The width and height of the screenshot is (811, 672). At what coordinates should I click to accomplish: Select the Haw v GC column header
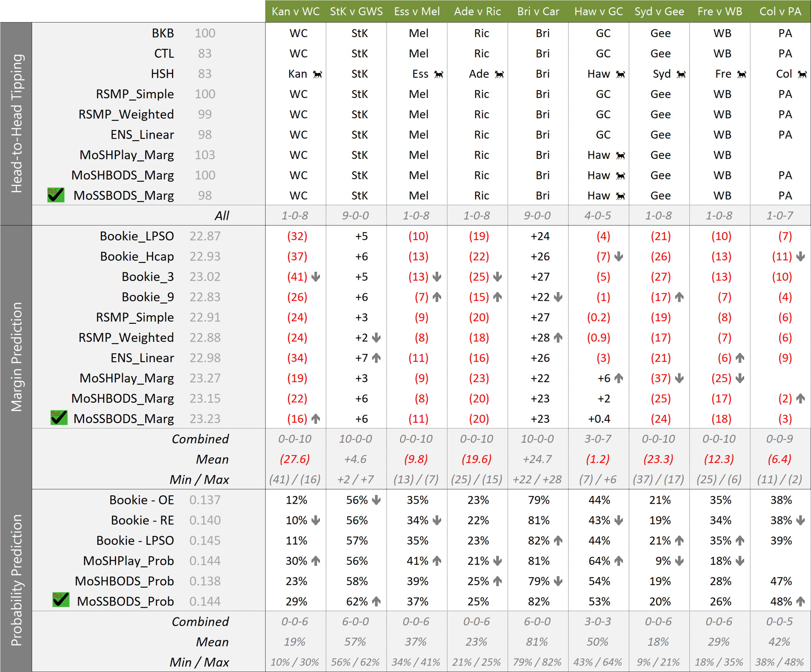click(599, 11)
